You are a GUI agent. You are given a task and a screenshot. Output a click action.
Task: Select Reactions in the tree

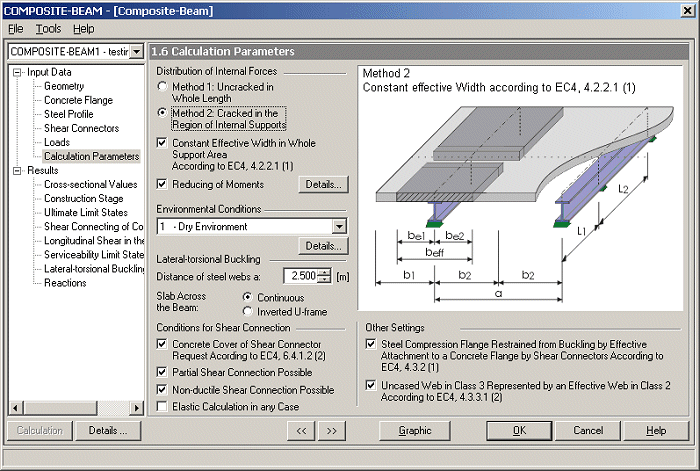click(x=65, y=283)
